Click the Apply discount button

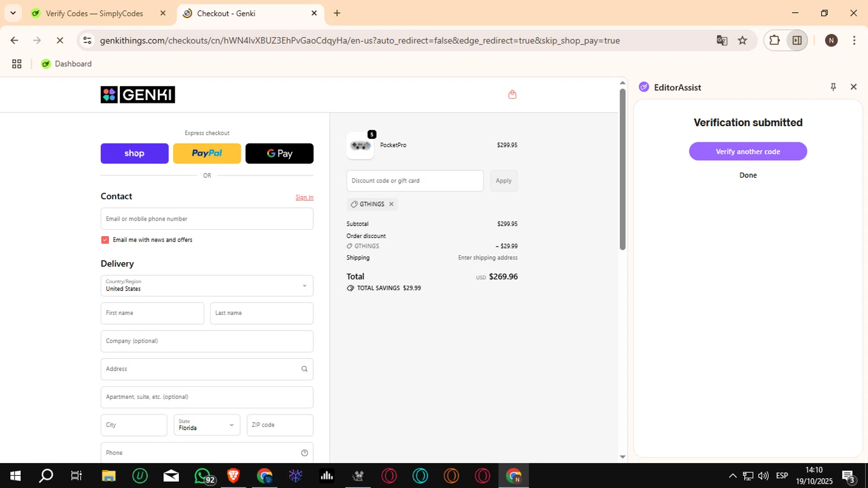point(503,181)
